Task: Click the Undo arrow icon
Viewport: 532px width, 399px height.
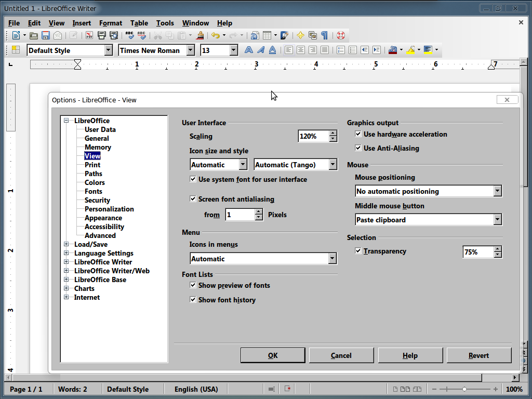Action: pos(216,35)
